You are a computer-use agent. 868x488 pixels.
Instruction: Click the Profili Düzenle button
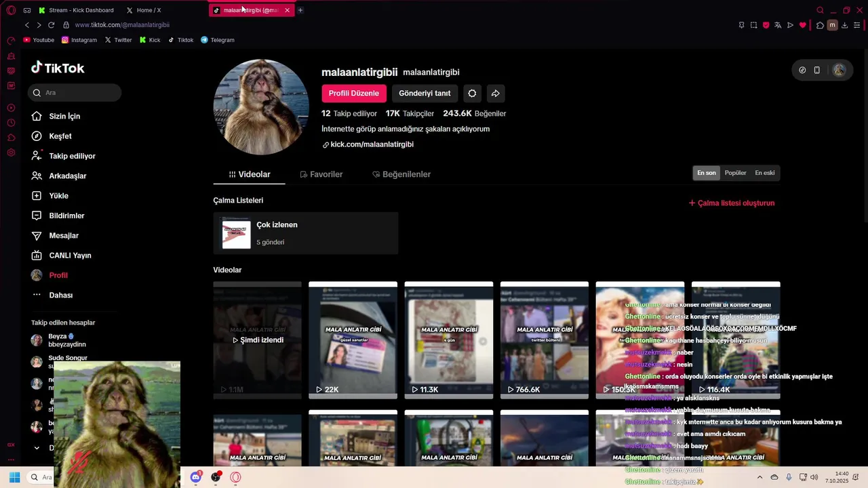(354, 94)
